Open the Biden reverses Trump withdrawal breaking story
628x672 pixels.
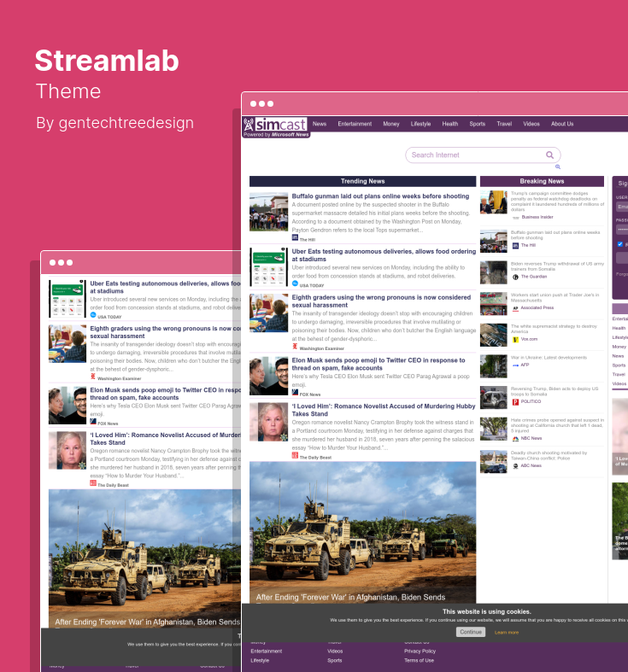click(557, 266)
